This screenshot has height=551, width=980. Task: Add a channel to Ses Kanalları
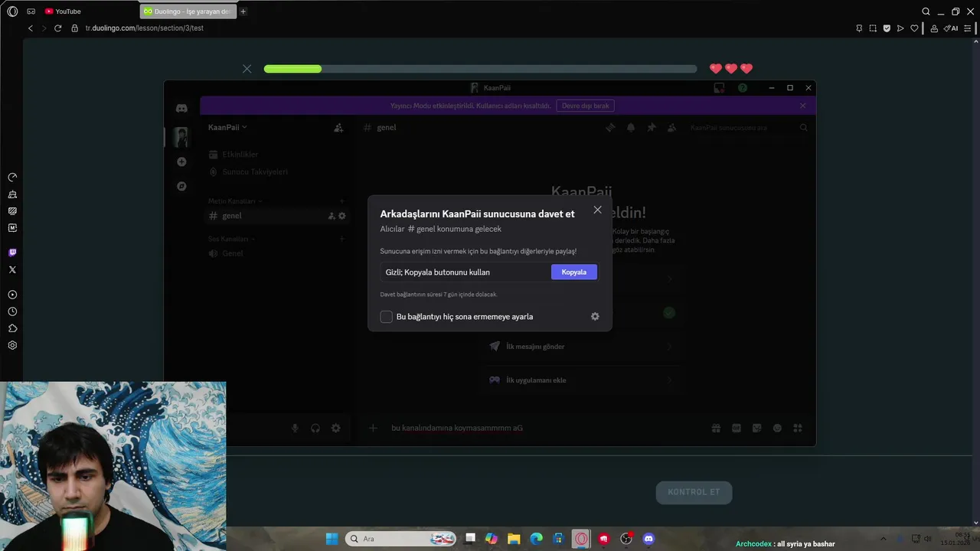[342, 239]
